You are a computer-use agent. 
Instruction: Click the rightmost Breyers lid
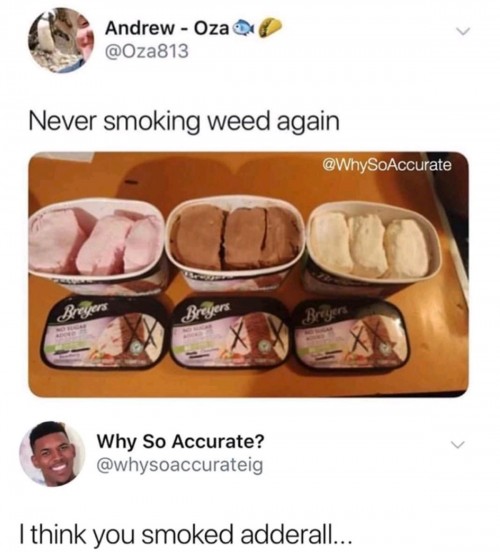pos(352,336)
